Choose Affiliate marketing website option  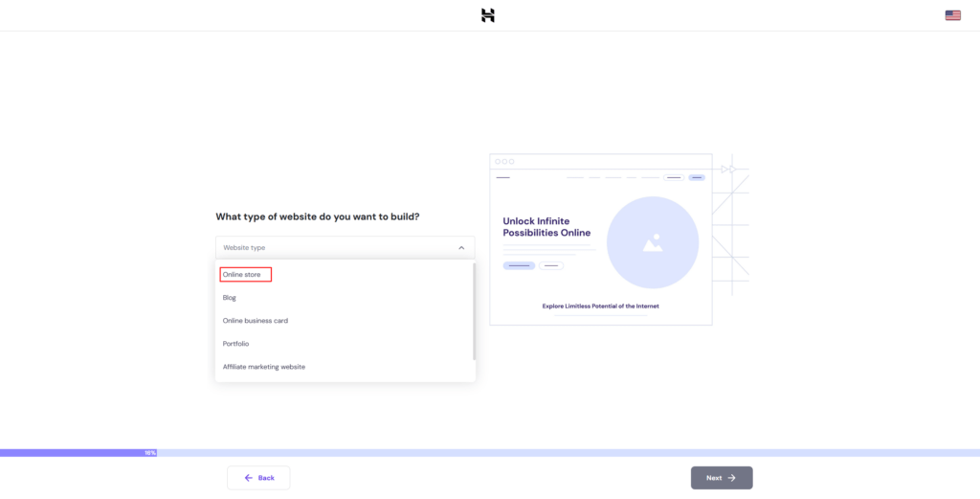click(264, 367)
